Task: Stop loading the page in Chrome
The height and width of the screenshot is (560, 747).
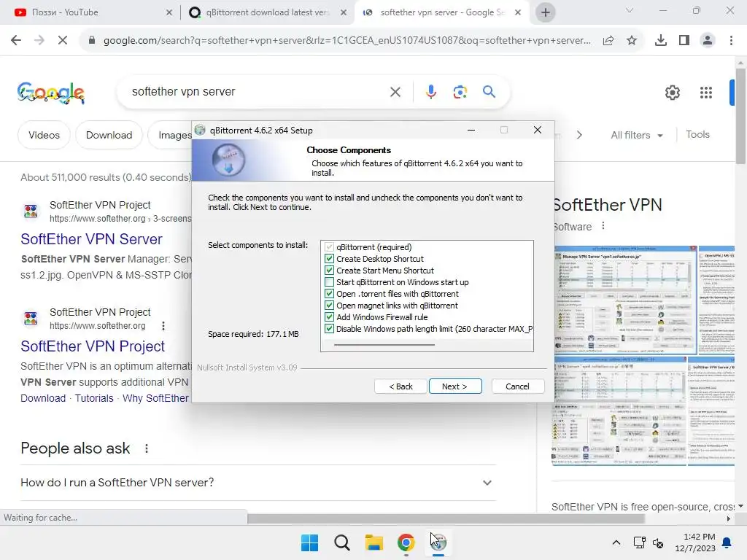Action: click(63, 41)
